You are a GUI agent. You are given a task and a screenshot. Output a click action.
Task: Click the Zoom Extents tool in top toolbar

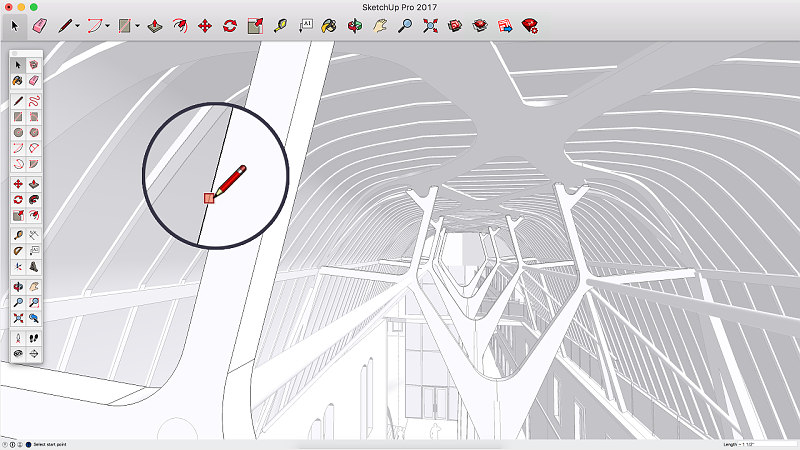pyautogui.click(x=430, y=24)
